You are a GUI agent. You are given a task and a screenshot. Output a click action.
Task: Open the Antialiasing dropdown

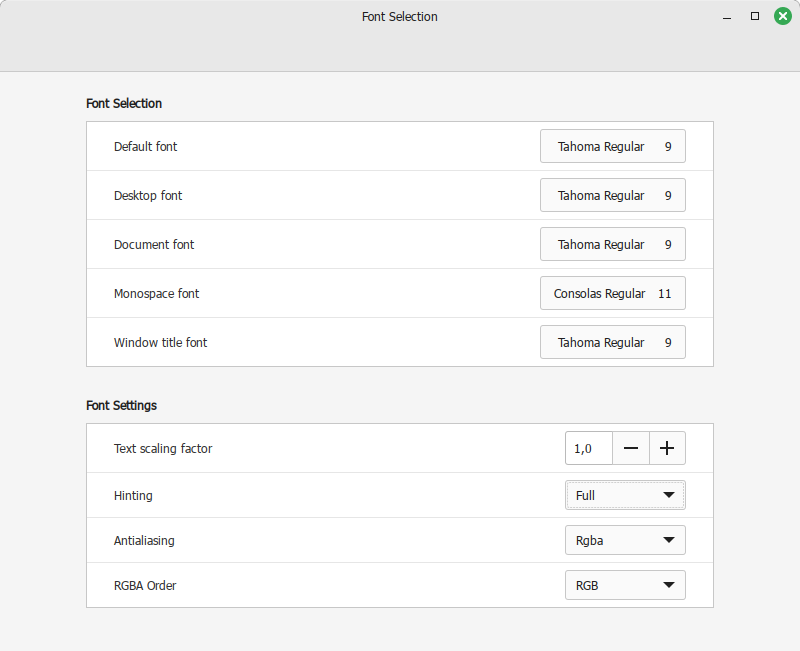[x=625, y=540]
